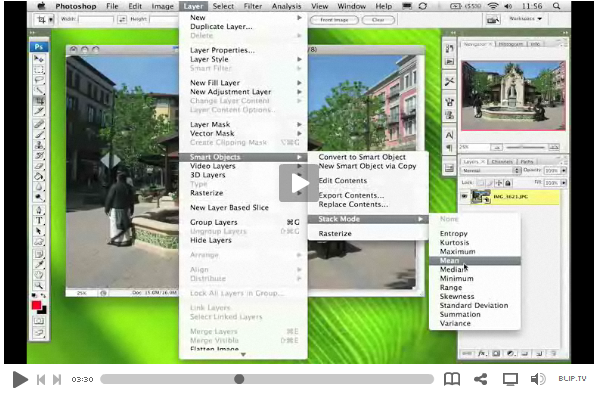Open the Wi-Fi status menu
598x399 pixels.
[493, 6]
